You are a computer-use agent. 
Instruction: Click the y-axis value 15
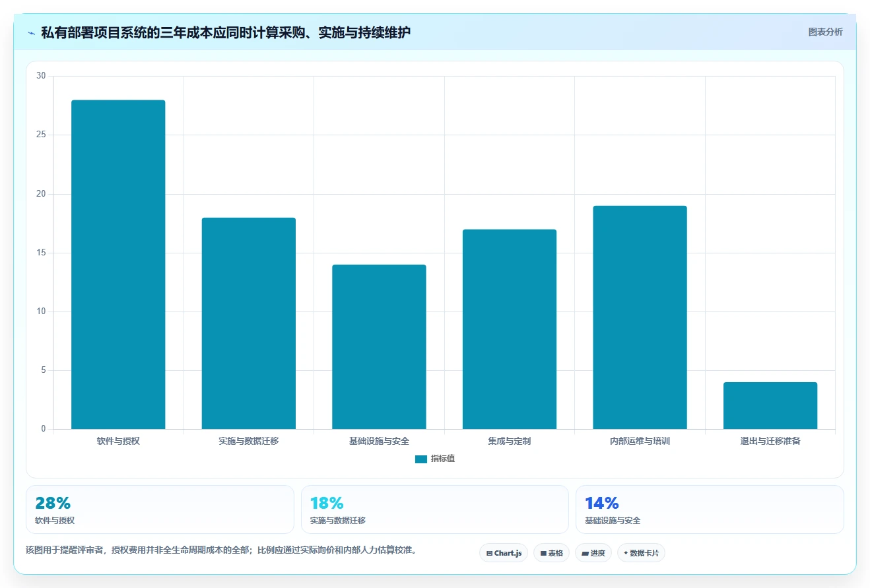(x=41, y=253)
